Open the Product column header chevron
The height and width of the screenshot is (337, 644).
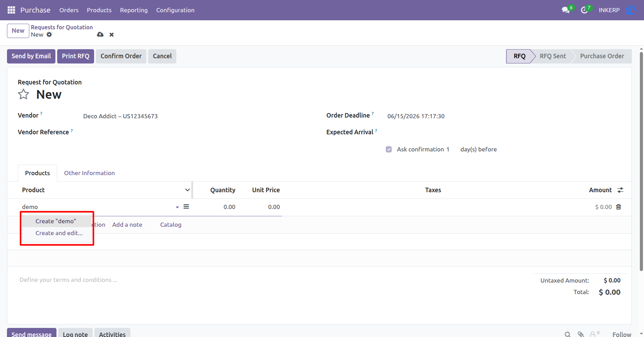[187, 190]
